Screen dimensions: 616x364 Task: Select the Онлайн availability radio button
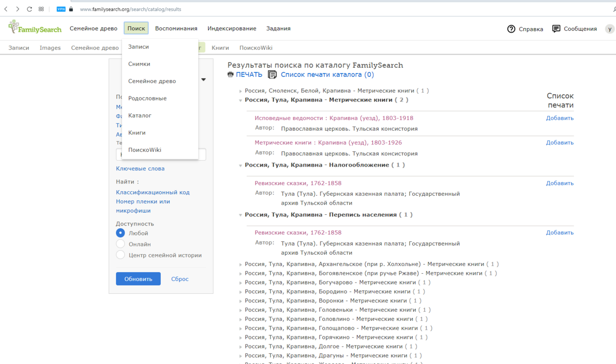click(121, 244)
